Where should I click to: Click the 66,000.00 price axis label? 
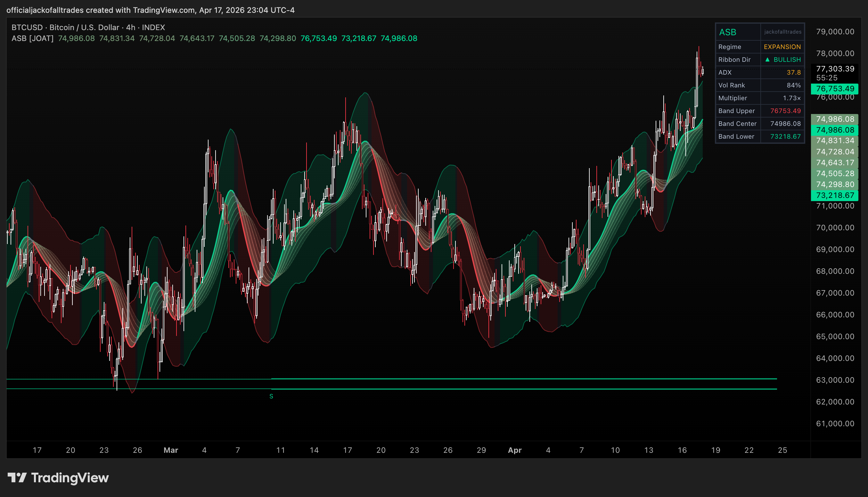tap(835, 315)
